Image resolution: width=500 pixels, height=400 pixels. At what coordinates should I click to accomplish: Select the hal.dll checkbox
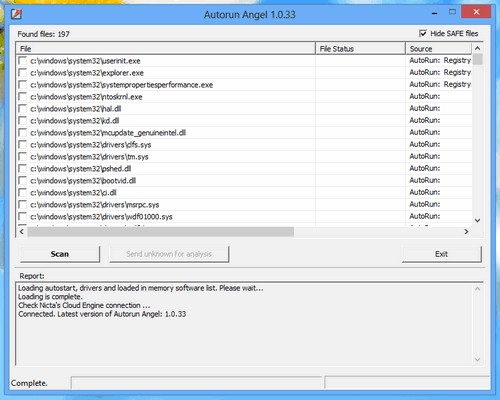[23, 109]
